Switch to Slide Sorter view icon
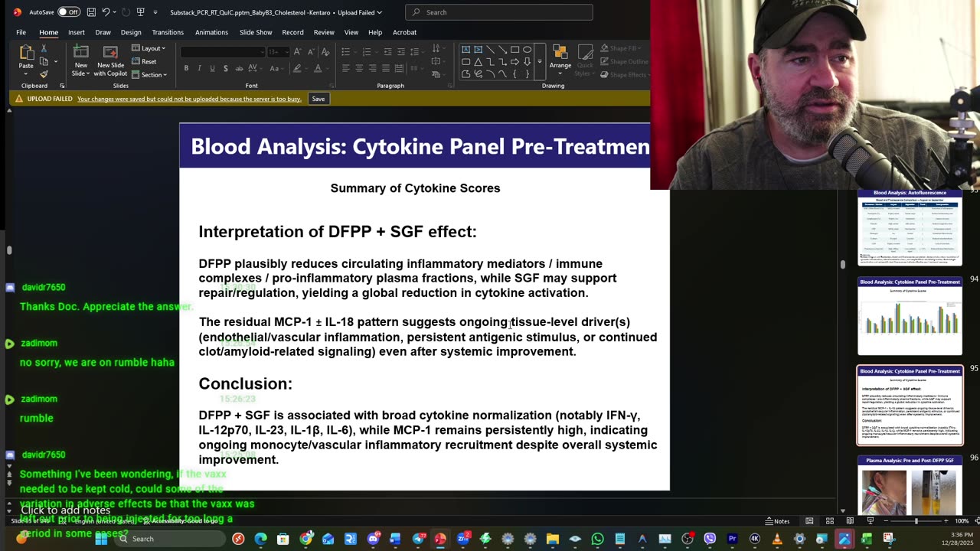The width and height of the screenshot is (980, 551). (830, 521)
